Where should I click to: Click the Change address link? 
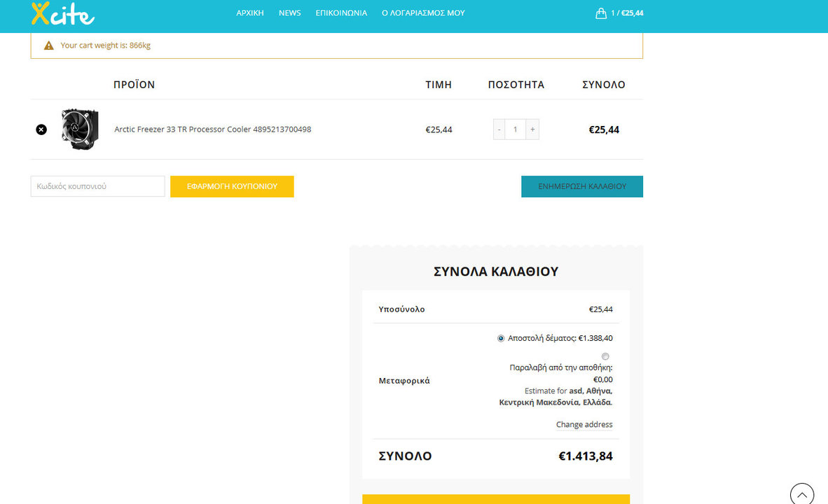pyautogui.click(x=584, y=424)
